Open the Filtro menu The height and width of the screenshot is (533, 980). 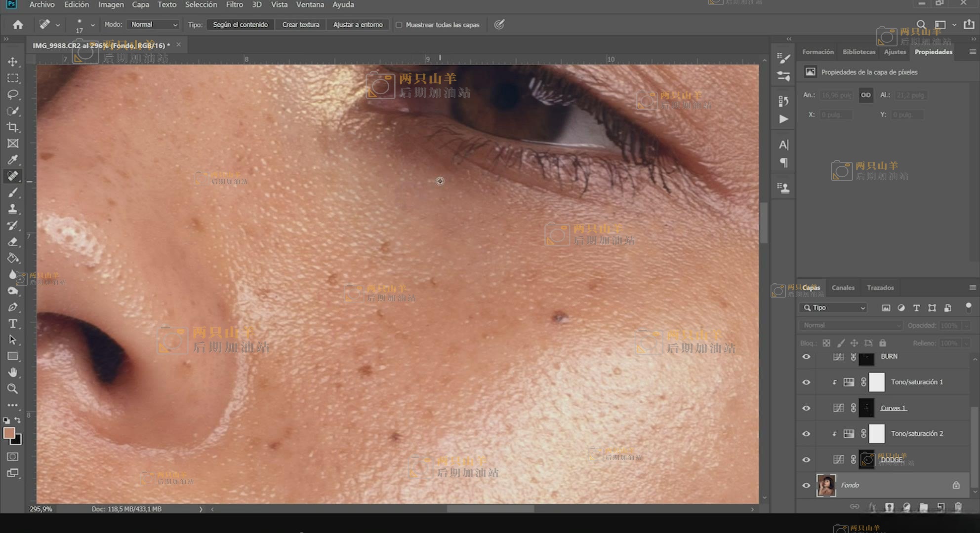[x=234, y=4]
